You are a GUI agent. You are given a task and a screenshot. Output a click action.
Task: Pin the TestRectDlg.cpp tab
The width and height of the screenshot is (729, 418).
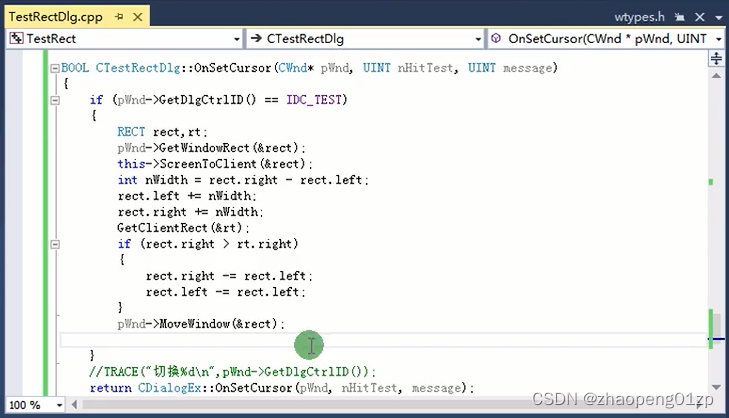tap(119, 17)
